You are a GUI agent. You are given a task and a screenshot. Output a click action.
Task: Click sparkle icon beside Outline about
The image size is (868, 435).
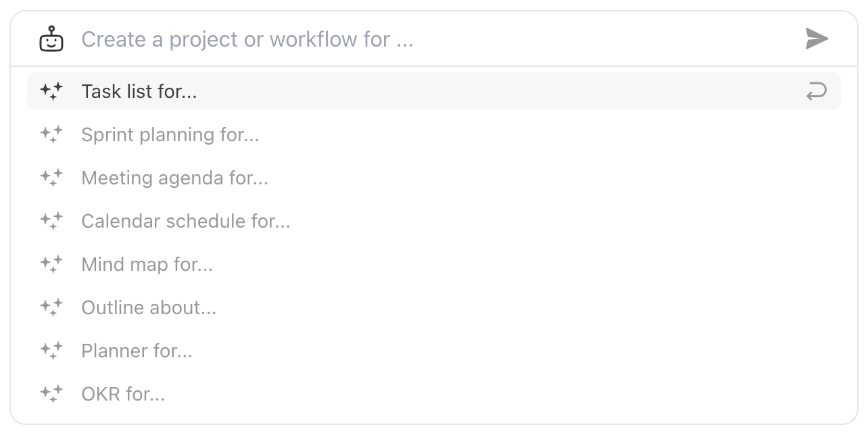click(51, 307)
